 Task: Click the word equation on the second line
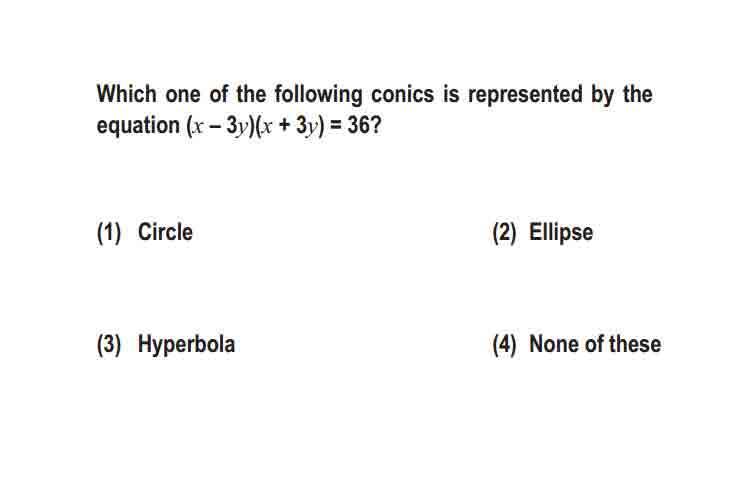click(138, 126)
